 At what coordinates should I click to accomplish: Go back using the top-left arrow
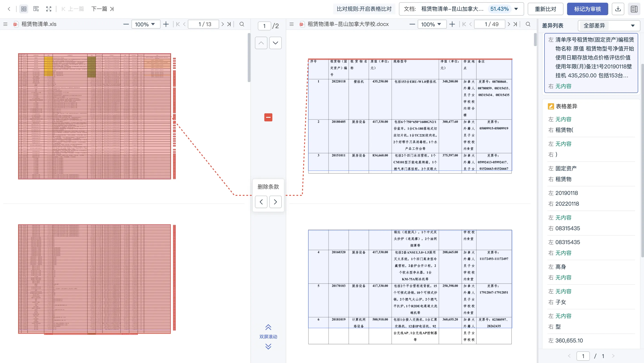tap(9, 9)
